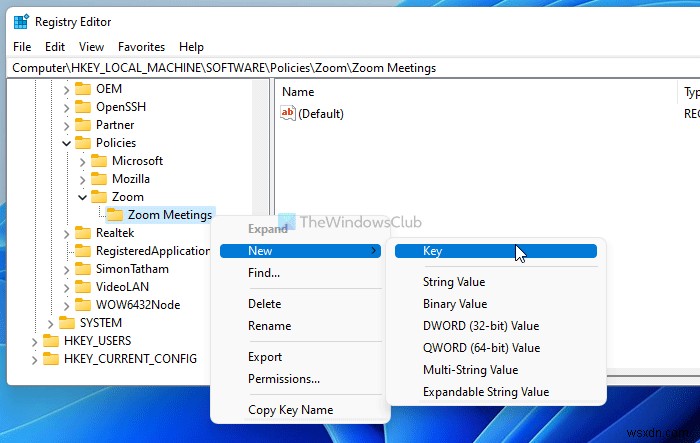Screen dimensions: 700x443
Task: Select the Microsoft tree label
Action: 137,161
